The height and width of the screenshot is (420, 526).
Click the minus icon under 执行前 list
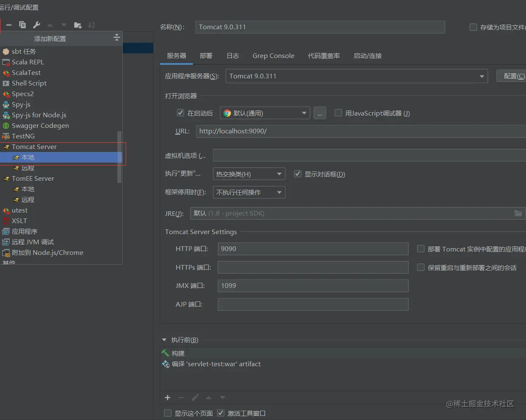pos(181,398)
